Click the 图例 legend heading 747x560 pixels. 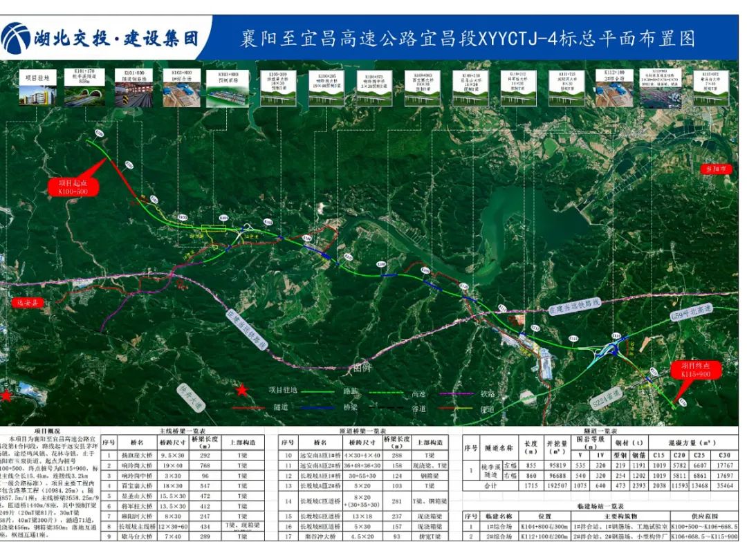362,368
